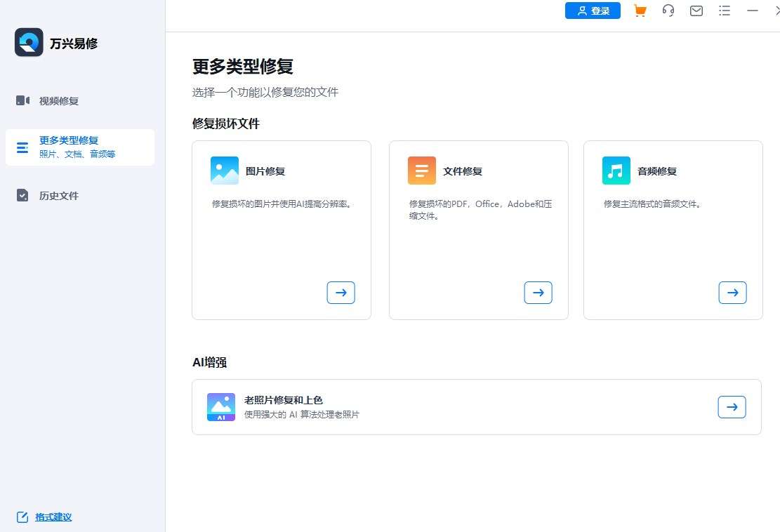Click the 老照片修复和上色 title
Image resolution: width=780 pixels, height=532 pixels.
[x=284, y=400]
